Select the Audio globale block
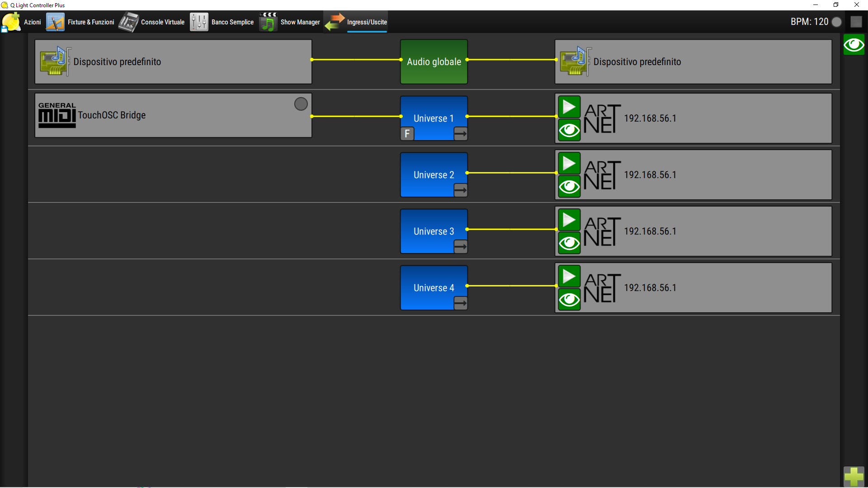The width and height of the screenshot is (868, 488). tap(434, 61)
